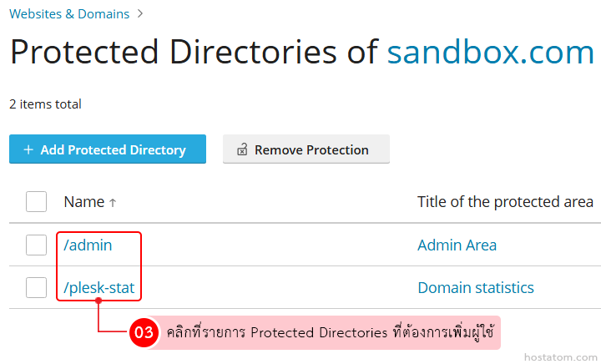Tick the select-all checkbox in the header
The width and height of the screenshot is (601, 364).
(x=36, y=202)
